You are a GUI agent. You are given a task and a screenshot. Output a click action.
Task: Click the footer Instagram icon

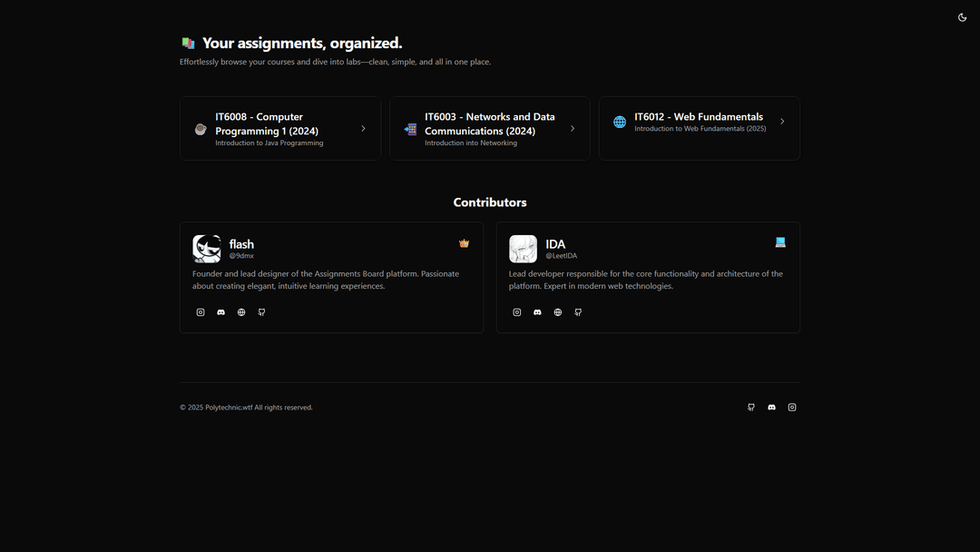791,407
